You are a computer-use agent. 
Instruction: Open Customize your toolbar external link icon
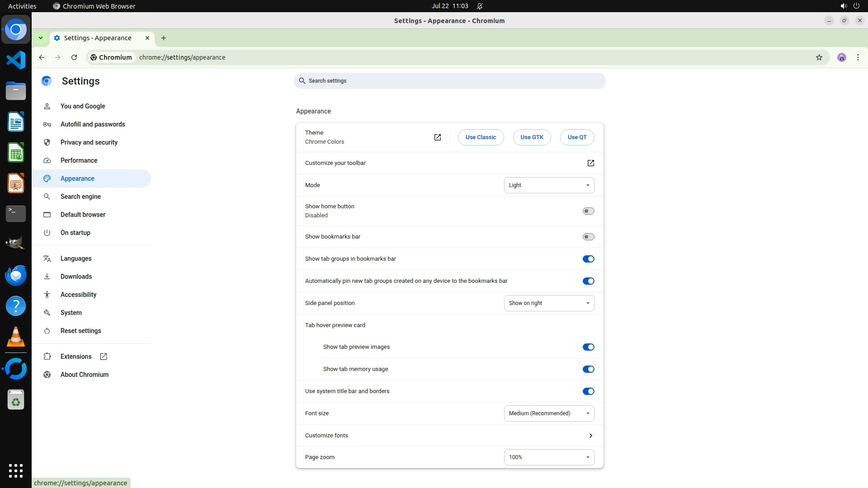[590, 163]
